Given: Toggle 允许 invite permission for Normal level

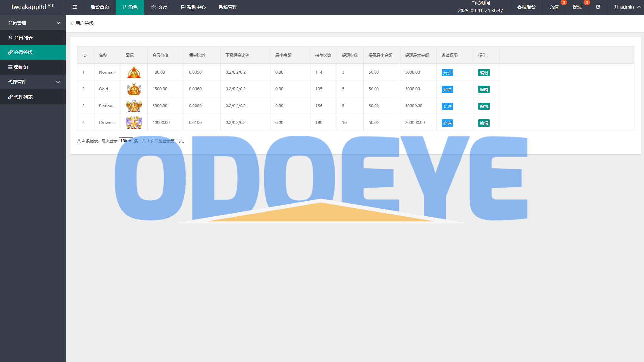Looking at the screenshot, I should pyautogui.click(x=447, y=73).
